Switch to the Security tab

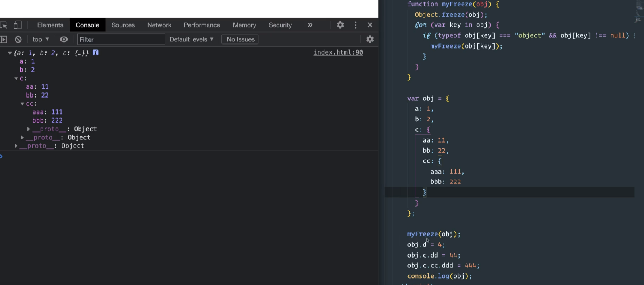(x=280, y=25)
